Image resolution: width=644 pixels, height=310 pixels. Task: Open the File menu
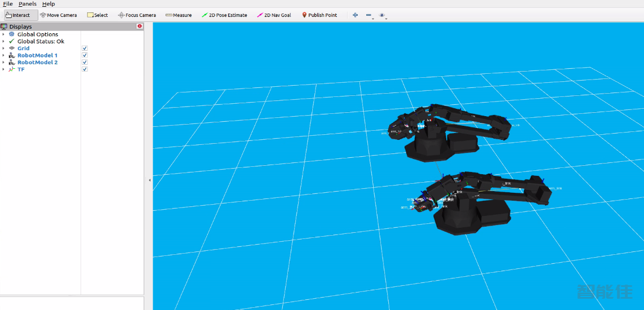(8, 4)
